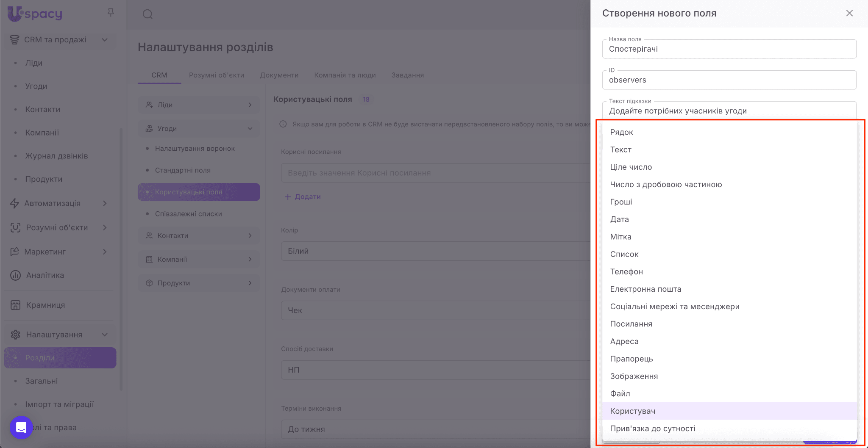This screenshot has height=448, width=868.
Task: Click the search magnifier icon
Action: (147, 14)
